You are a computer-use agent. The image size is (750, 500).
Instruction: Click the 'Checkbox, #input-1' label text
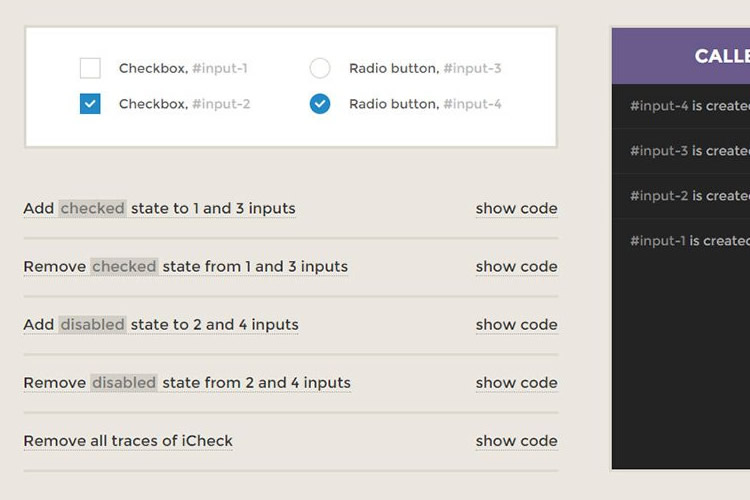point(183,69)
